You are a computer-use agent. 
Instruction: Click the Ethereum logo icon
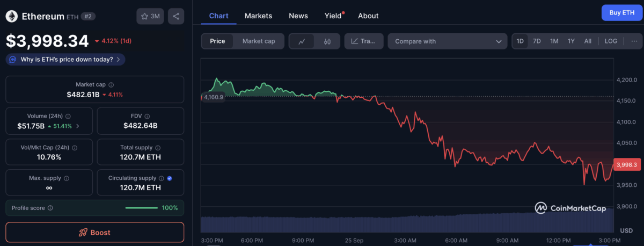pos(11,17)
